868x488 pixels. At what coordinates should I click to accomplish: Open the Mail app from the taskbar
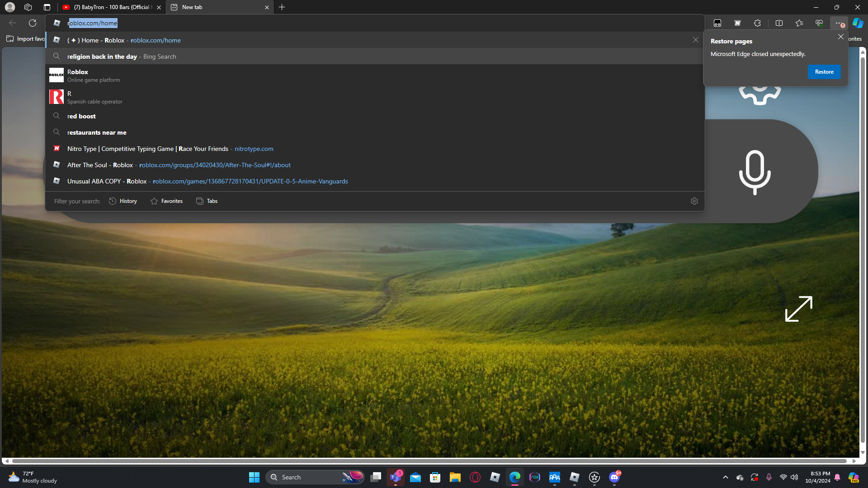point(415,477)
